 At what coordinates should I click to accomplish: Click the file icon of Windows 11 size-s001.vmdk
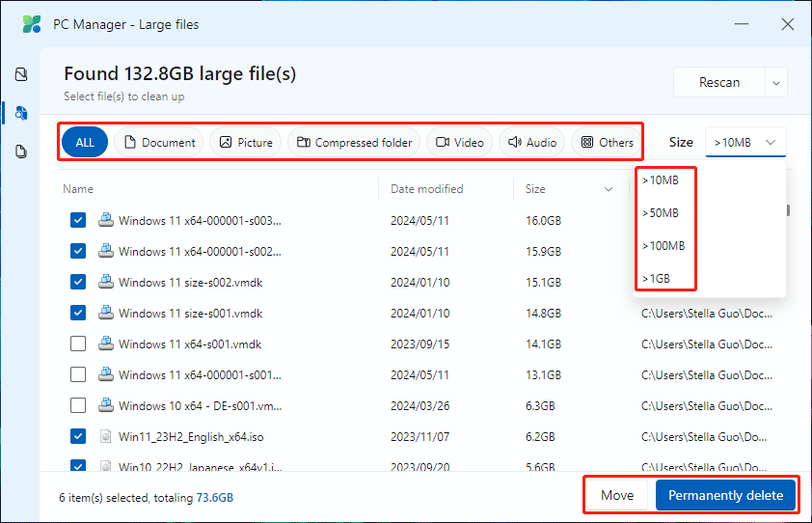pos(106,313)
